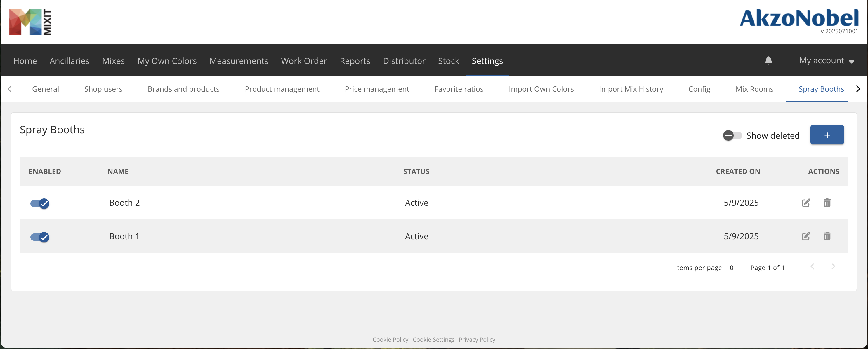Open the Home menu
Viewport: 868px width, 349px height.
25,61
